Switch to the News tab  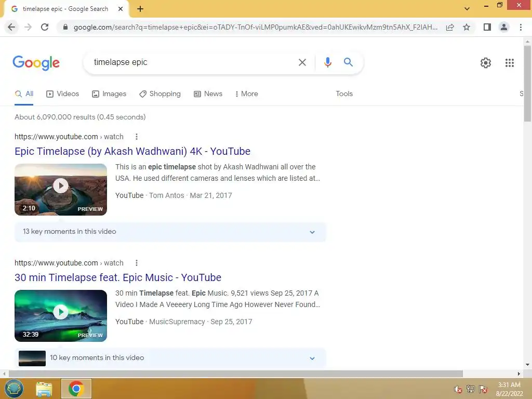pos(208,94)
